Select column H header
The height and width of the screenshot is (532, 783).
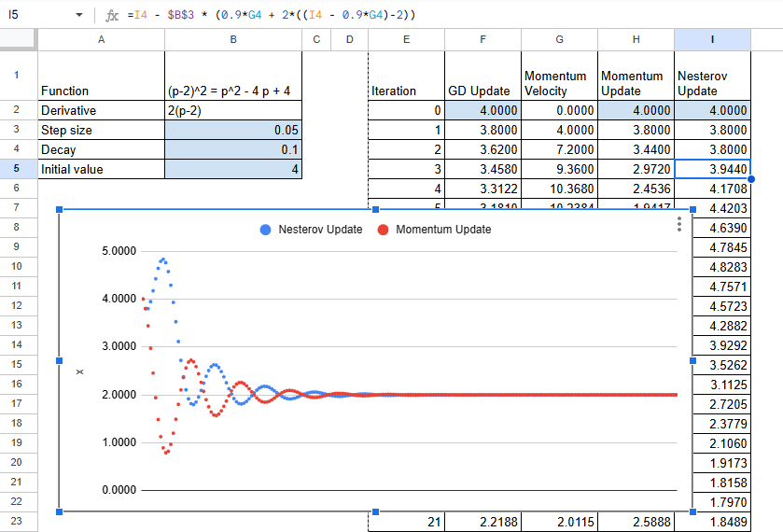point(636,39)
